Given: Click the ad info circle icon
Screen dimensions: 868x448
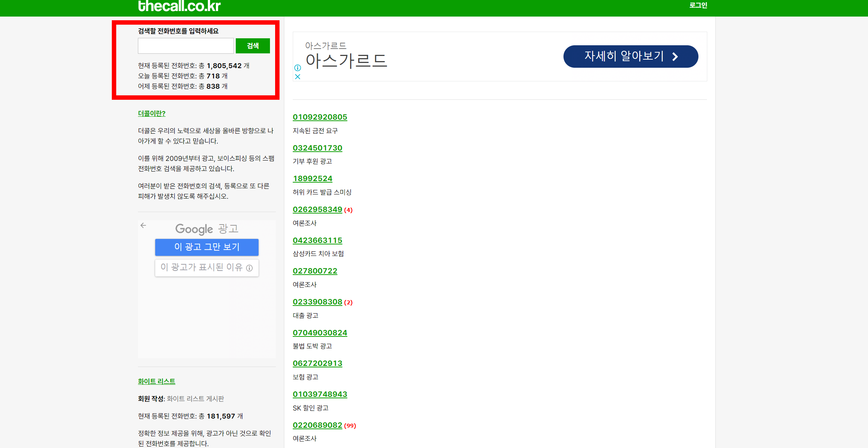Looking at the screenshot, I should [298, 68].
